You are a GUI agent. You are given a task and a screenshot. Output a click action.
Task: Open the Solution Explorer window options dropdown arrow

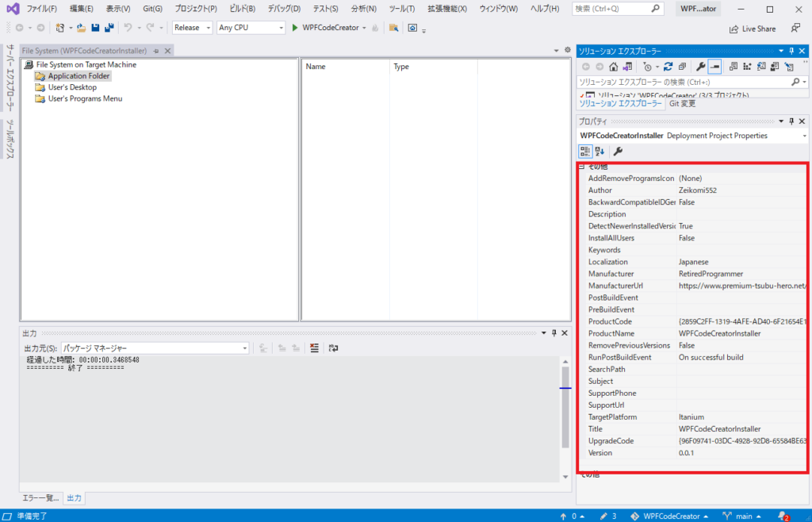pos(781,52)
